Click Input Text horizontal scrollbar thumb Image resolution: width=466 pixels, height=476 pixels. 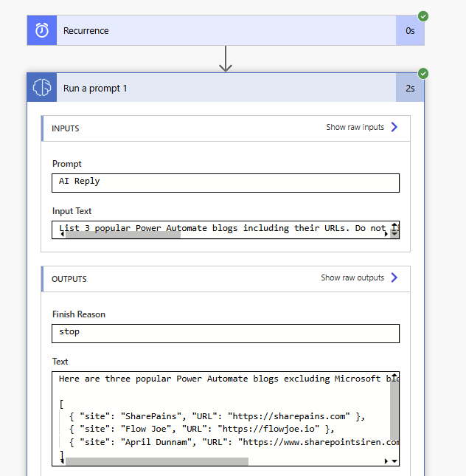coord(123,235)
